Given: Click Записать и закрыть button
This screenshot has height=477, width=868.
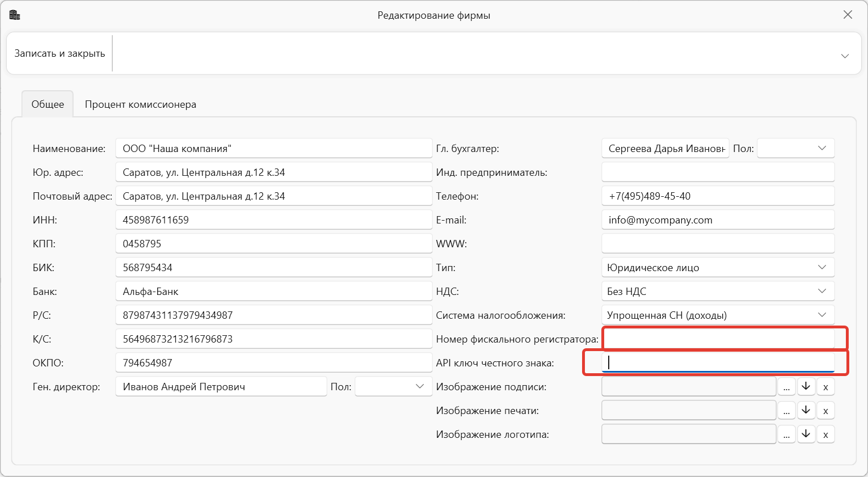Looking at the screenshot, I should [x=60, y=53].
